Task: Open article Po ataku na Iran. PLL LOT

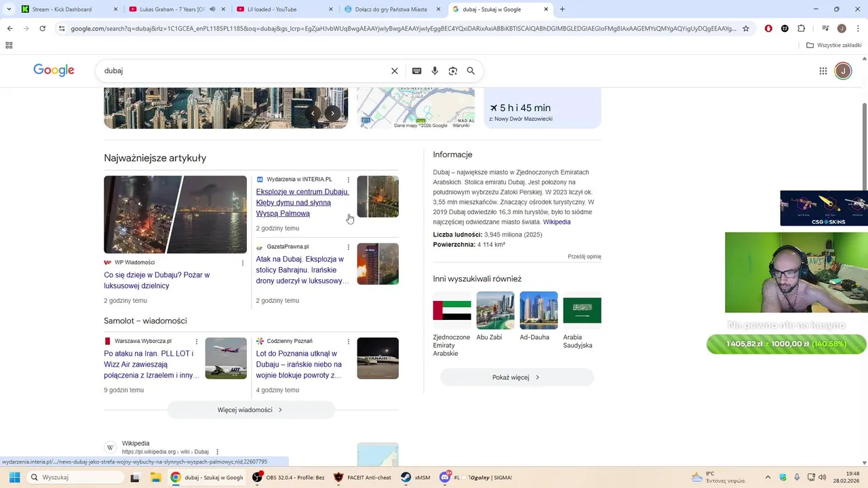Action: tap(151, 365)
